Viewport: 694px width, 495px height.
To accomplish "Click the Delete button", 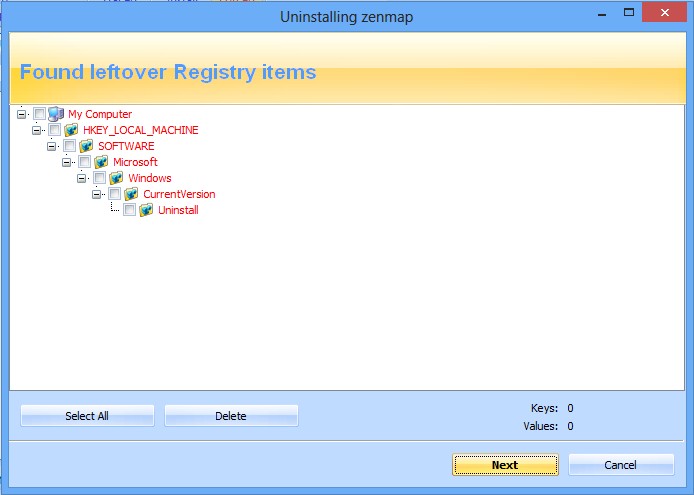I will 231,416.
